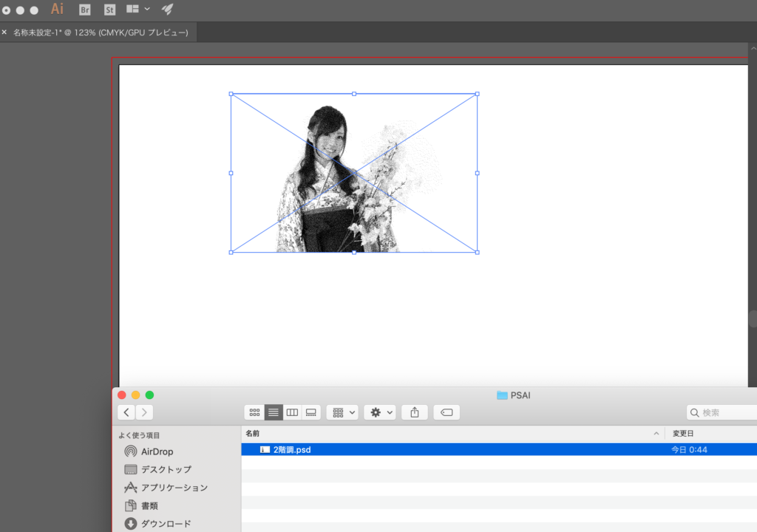757x532 pixels.
Task: Open Adobe Bridge via the Br icon
Action: tap(85, 10)
